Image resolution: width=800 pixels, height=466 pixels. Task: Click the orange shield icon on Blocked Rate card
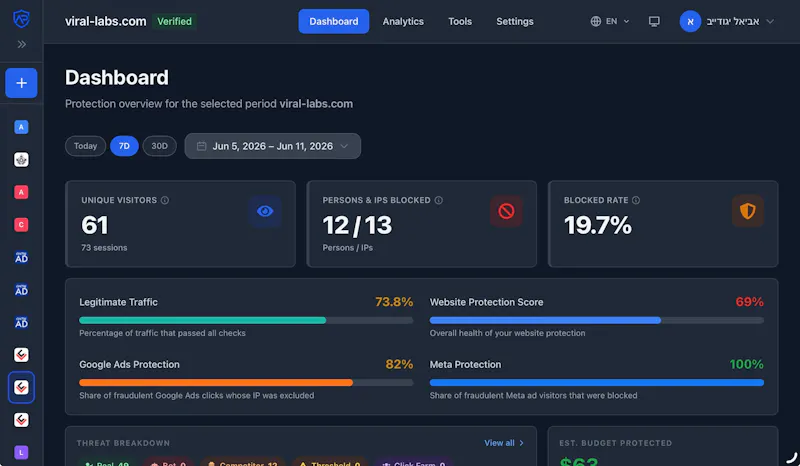[747, 211]
